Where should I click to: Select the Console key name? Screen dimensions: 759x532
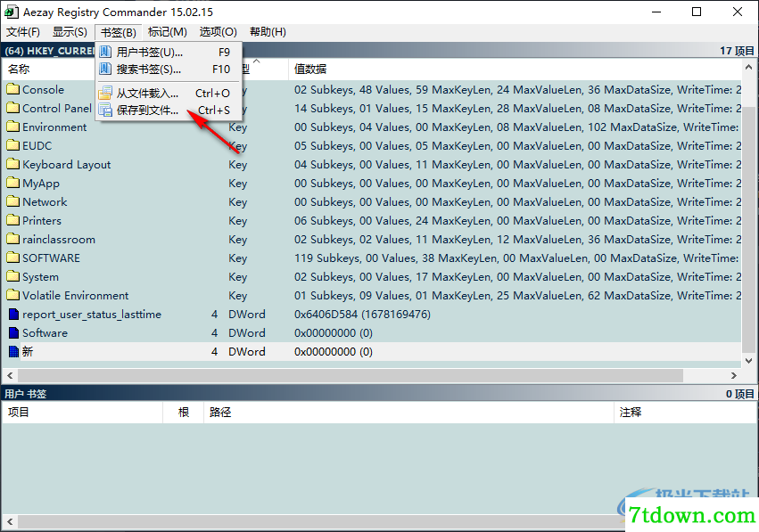tap(43, 89)
